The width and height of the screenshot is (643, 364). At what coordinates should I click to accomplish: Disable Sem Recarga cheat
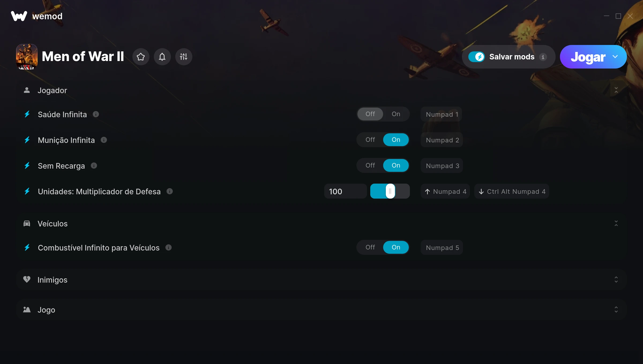[370, 165]
